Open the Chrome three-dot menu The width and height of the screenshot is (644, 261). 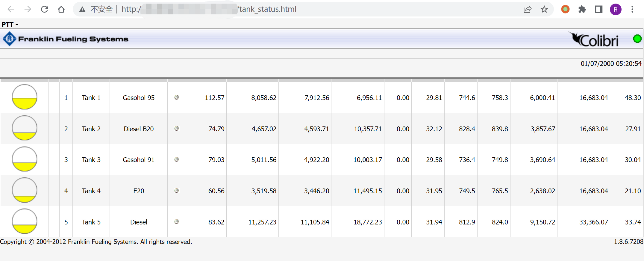point(632,9)
